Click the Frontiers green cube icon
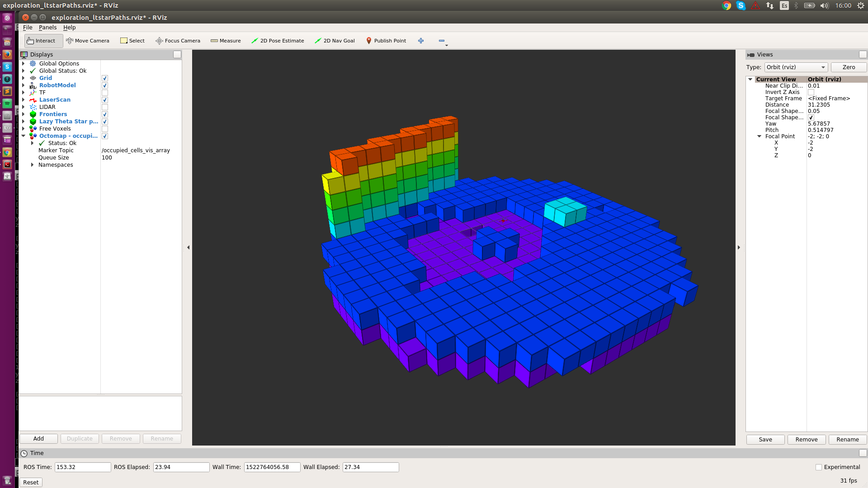Image resolution: width=868 pixels, height=488 pixels. click(33, 114)
